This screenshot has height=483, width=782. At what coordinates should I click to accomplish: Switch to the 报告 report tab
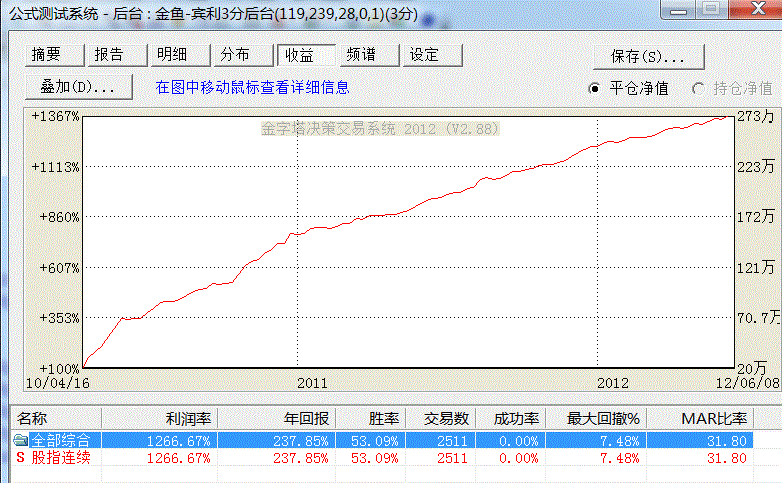click(117, 55)
